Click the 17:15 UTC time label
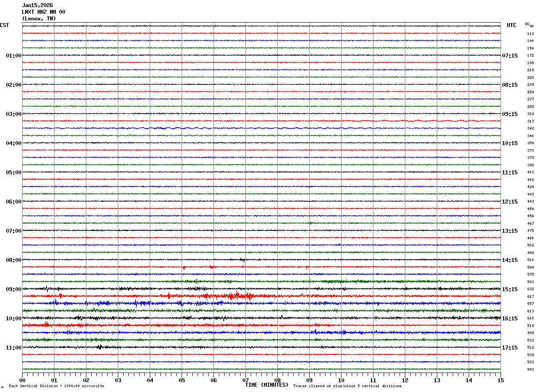The image size is (536, 392). (x=509, y=348)
